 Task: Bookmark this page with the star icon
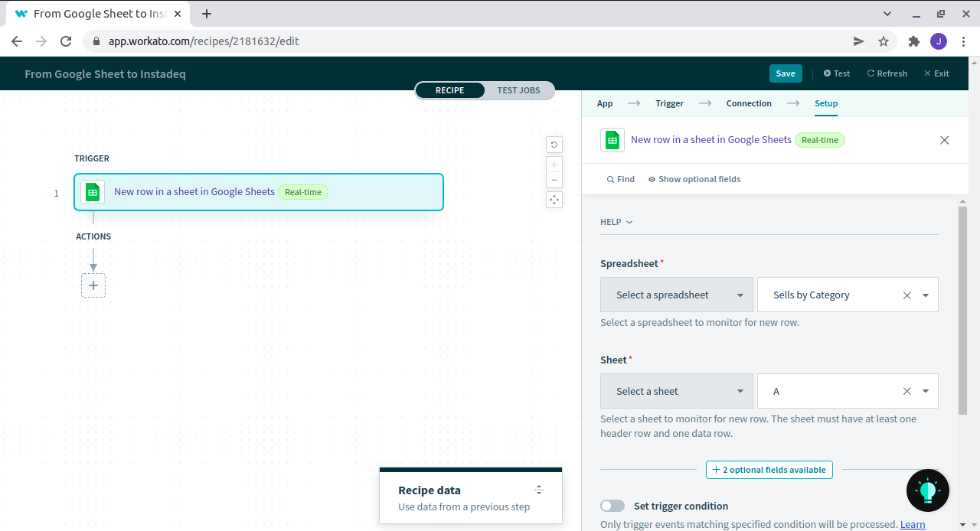coord(884,41)
